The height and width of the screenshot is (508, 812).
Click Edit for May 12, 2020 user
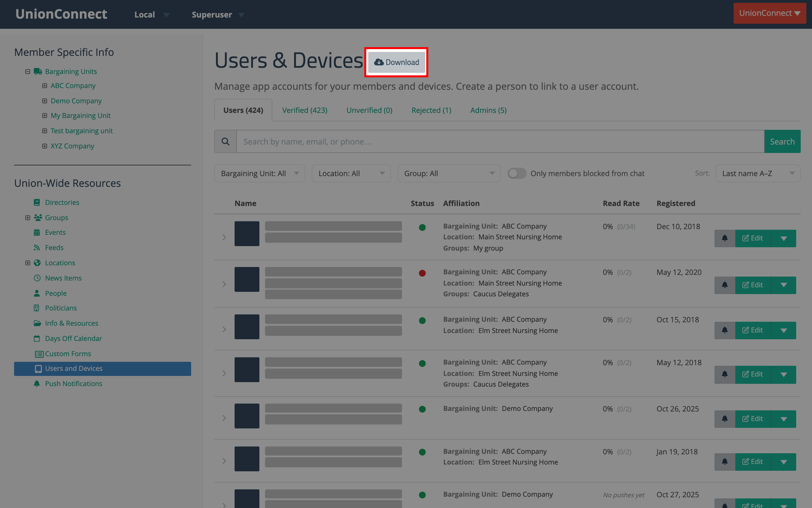[753, 285]
